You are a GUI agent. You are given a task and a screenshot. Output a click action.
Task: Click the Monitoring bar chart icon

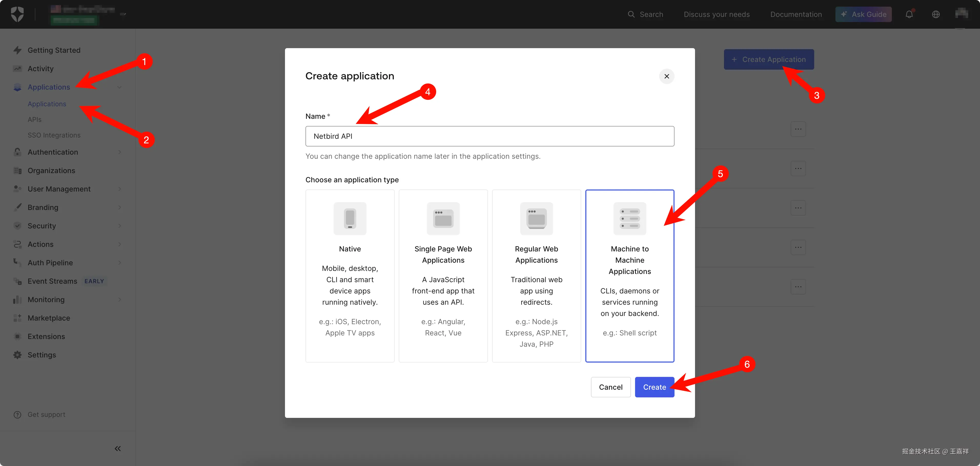coord(17,300)
